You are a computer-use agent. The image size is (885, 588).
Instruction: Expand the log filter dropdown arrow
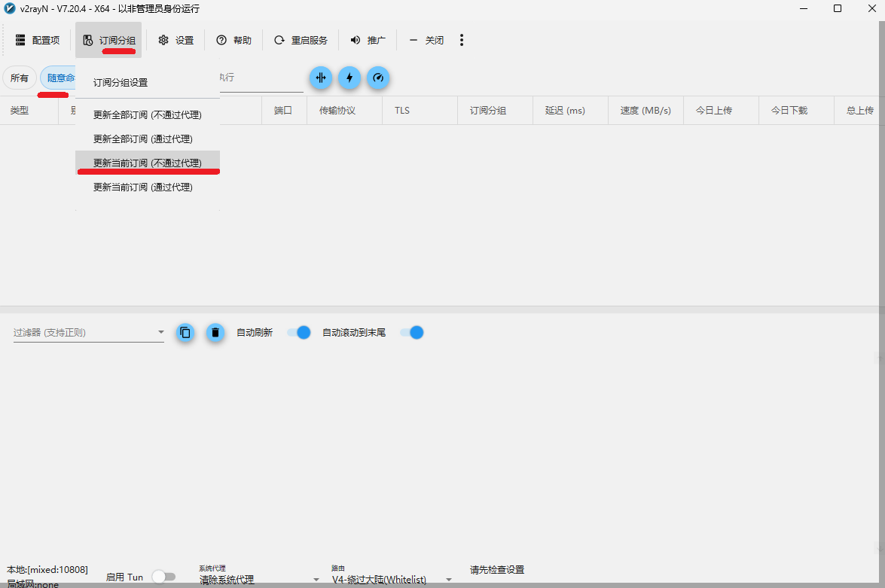161,332
